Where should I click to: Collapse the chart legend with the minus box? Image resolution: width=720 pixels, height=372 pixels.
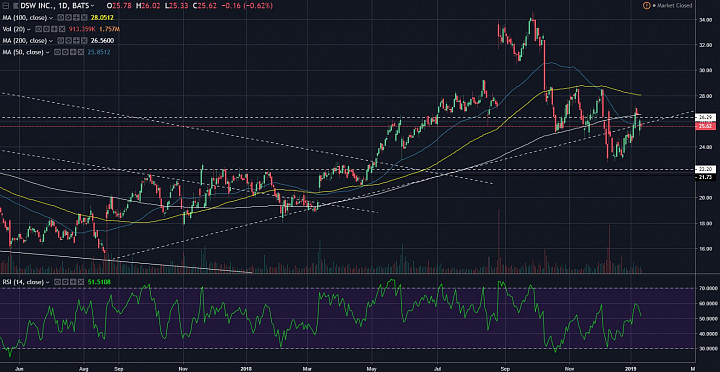click(6, 6)
